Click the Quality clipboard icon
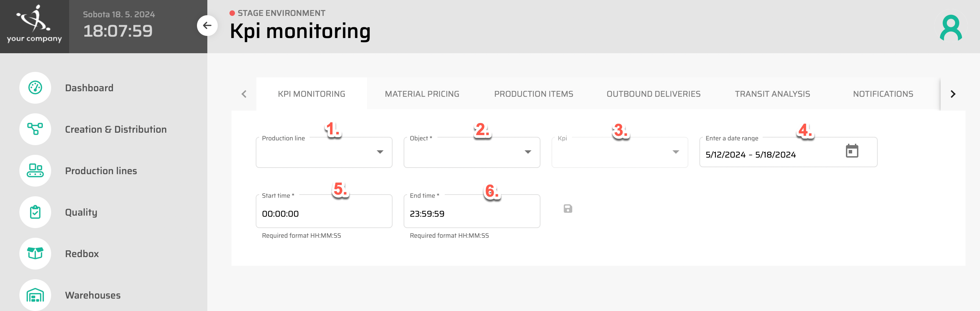 (35, 212)
